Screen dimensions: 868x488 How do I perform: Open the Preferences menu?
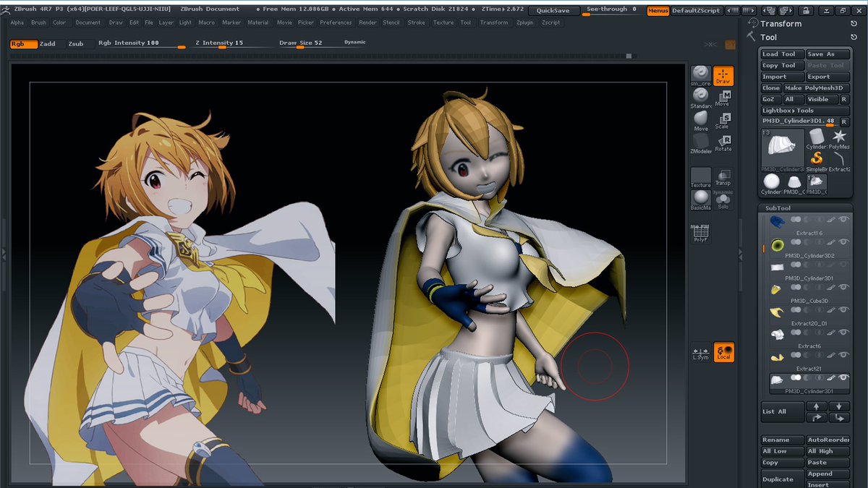(x=336, y=22)
